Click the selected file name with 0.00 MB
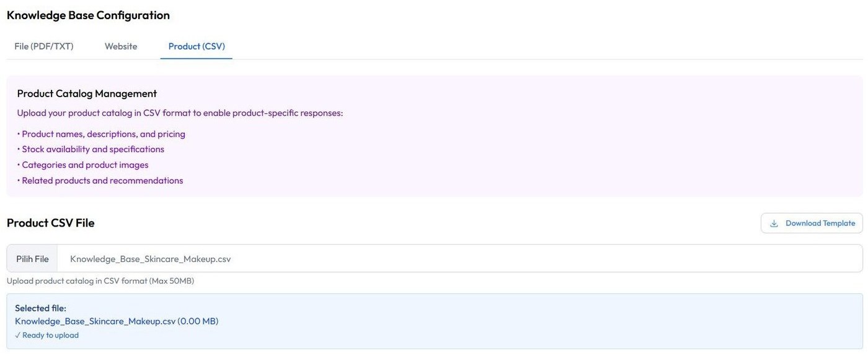Viewport: 868px width, 356px height. click(117, 321)
